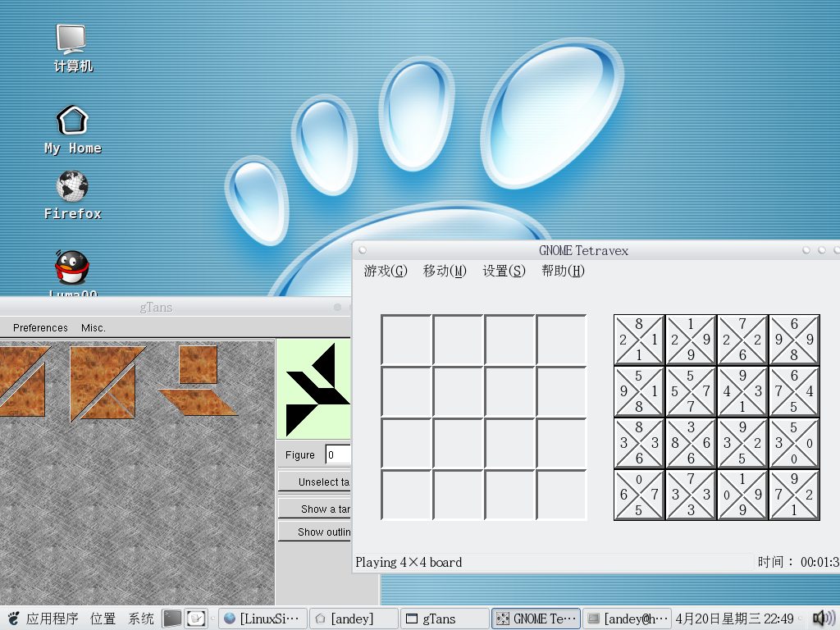Image resolution: width=840 pixels, height=630 pixels.
Task: Switch to the [andey] taskbar window
Action: 354,619
